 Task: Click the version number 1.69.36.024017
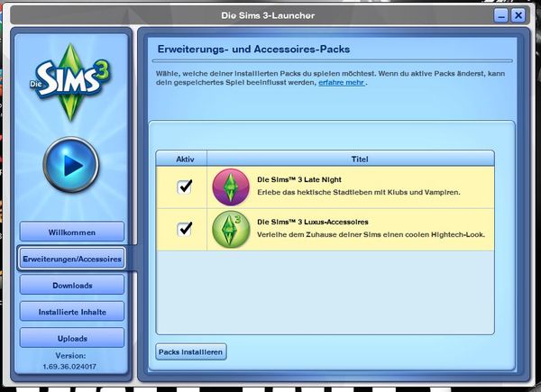tap(69, 367)
